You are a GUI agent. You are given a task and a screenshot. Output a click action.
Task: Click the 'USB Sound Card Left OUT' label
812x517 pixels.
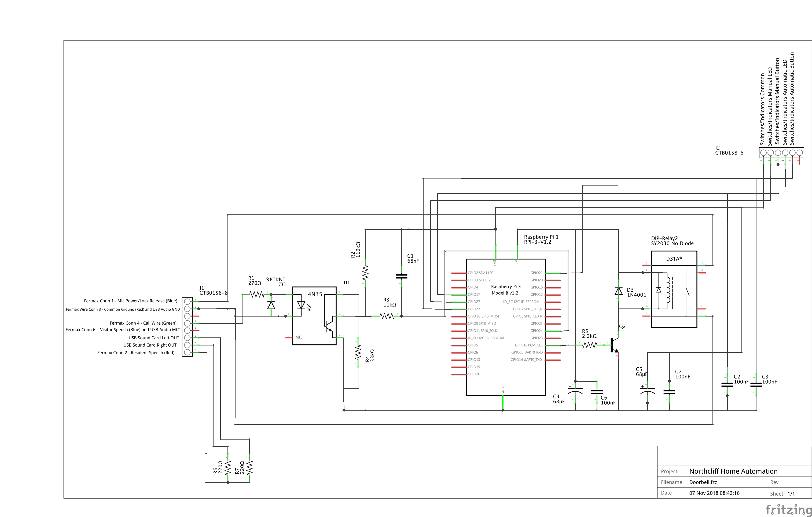coord(154,338)
